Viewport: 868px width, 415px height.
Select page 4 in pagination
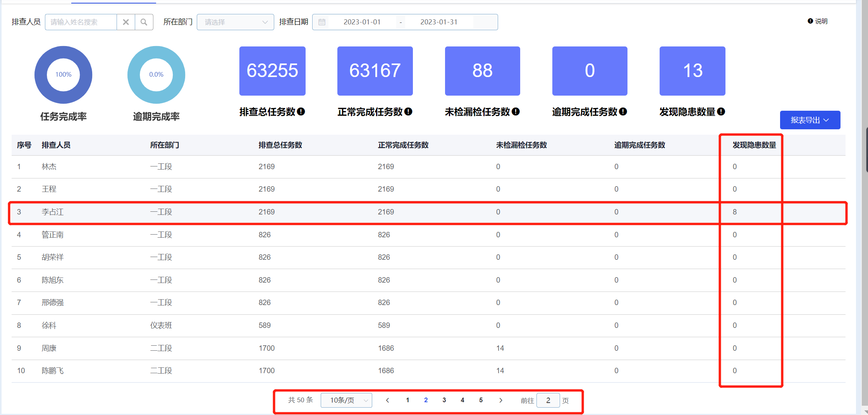462,400
